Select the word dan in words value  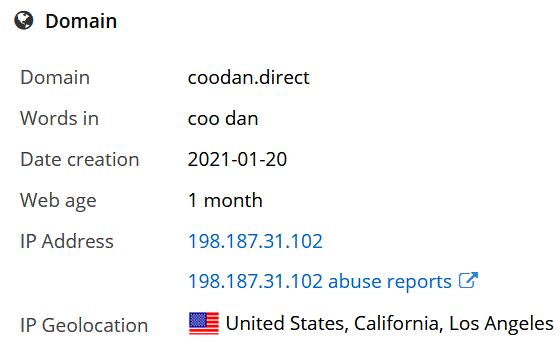(242, 119)
